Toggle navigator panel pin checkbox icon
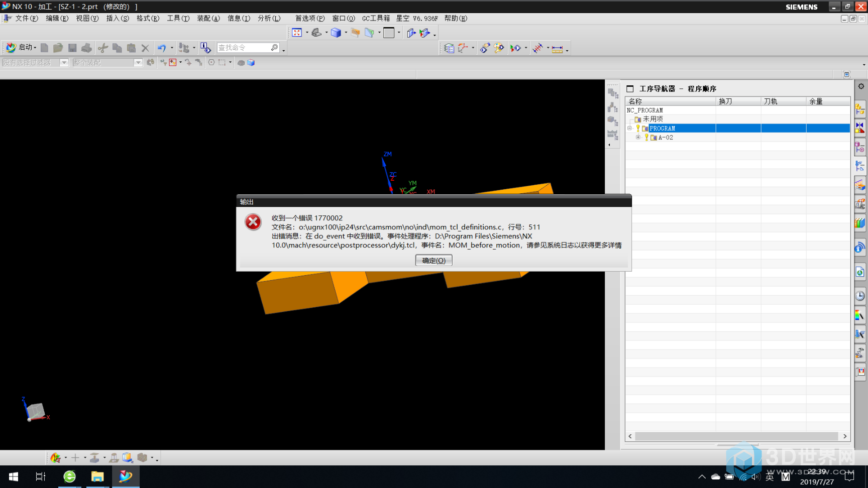This screenshot has width=868, height=488. [630, 88]
